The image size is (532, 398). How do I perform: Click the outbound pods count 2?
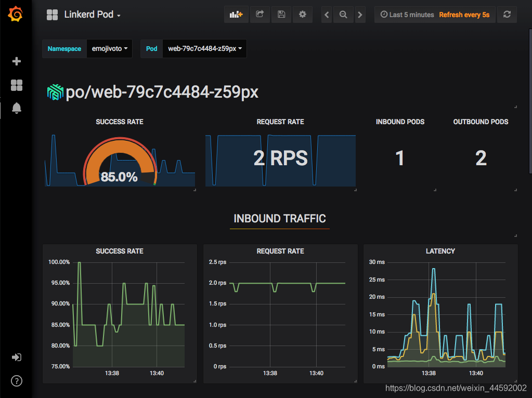(481, 158)
